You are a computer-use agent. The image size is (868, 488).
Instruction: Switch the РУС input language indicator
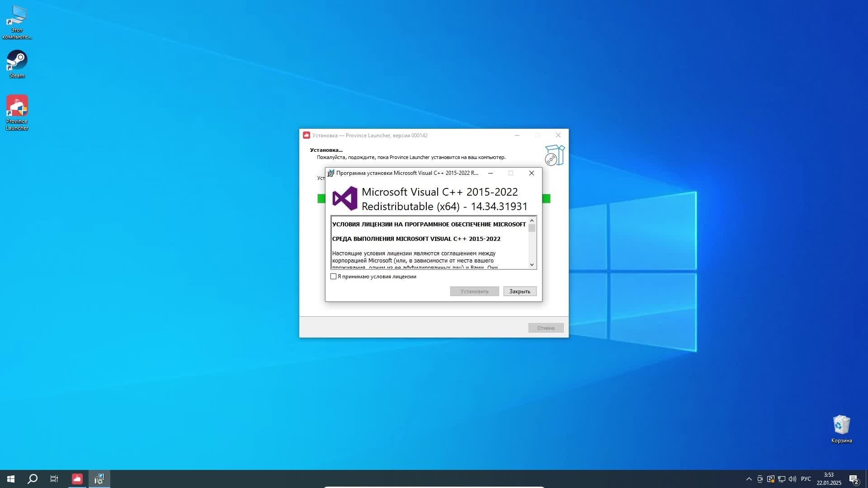tap(806, 479)
